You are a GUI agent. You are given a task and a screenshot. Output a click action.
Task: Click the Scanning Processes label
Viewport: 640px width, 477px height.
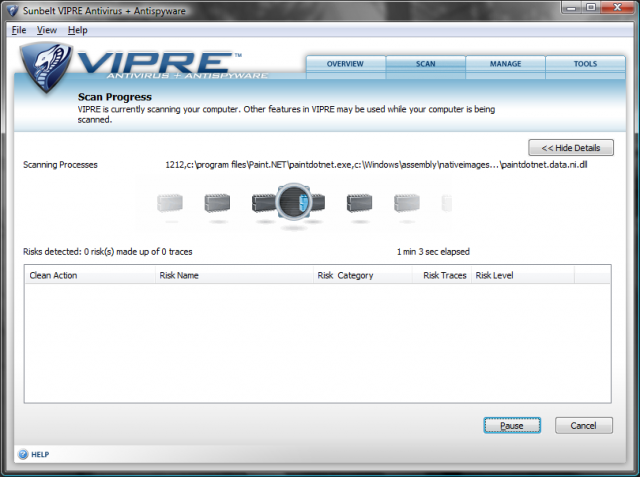[x=60, y=165]
